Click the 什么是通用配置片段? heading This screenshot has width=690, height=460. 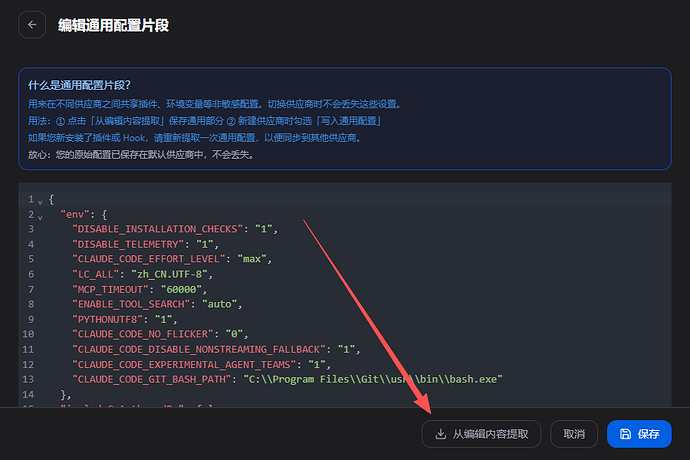80,85
